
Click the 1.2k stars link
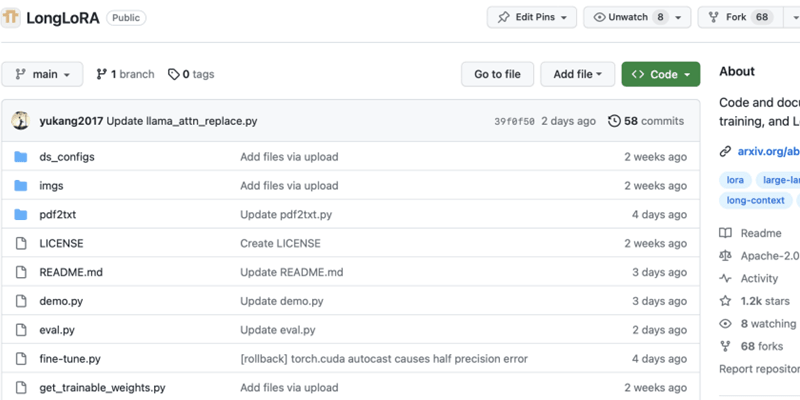point(765,301)
